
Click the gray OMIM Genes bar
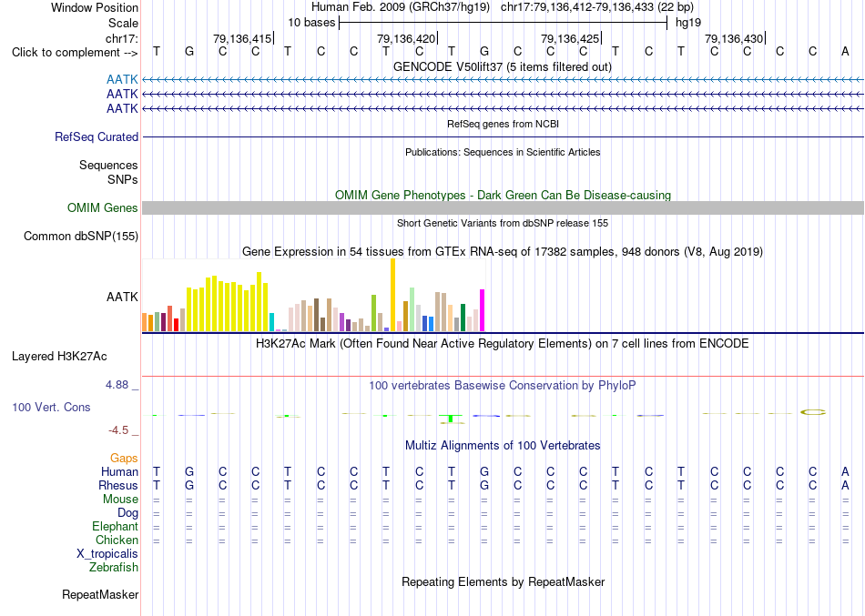coord(503,207)
